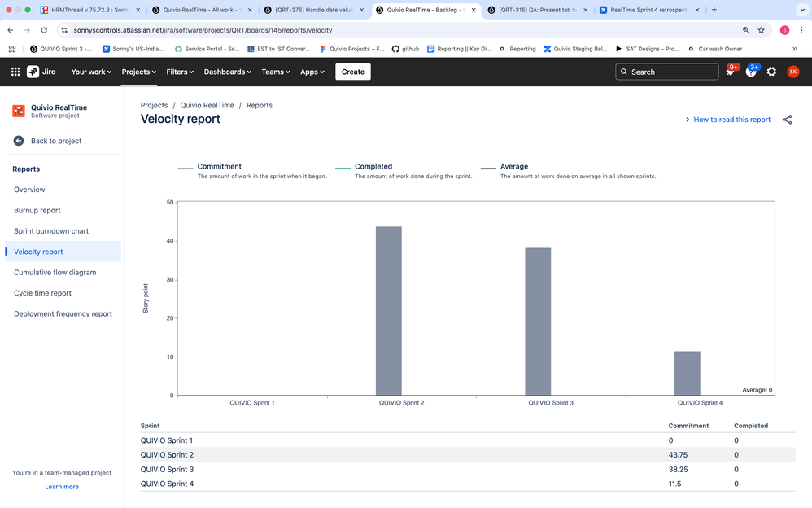Open the github bookmark

tap(405, 49)
